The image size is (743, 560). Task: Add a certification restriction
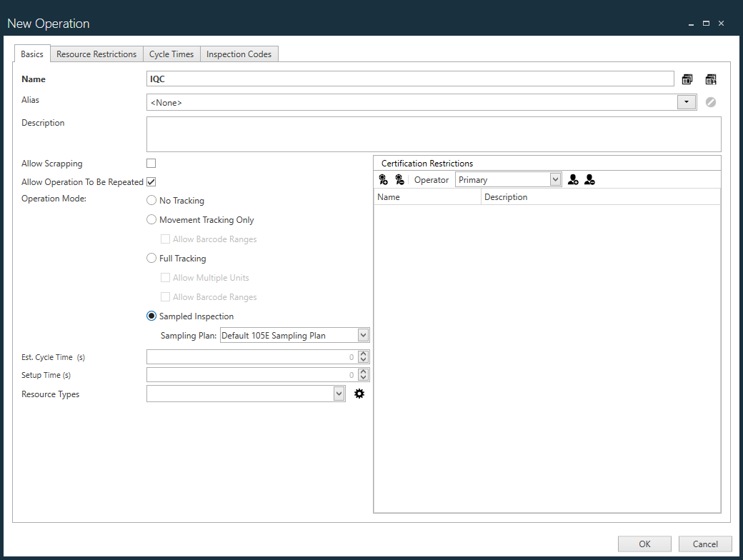[x=383, y=179]
